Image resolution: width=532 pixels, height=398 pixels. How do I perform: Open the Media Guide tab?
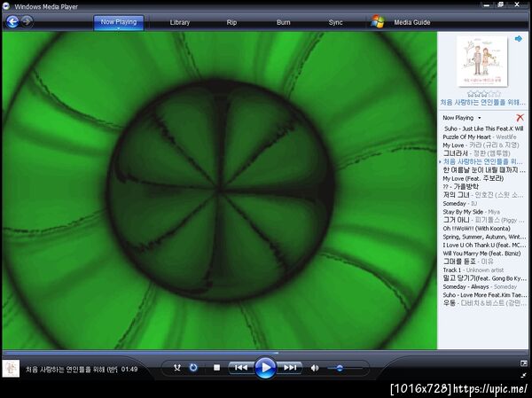click(x=412, y=22)
